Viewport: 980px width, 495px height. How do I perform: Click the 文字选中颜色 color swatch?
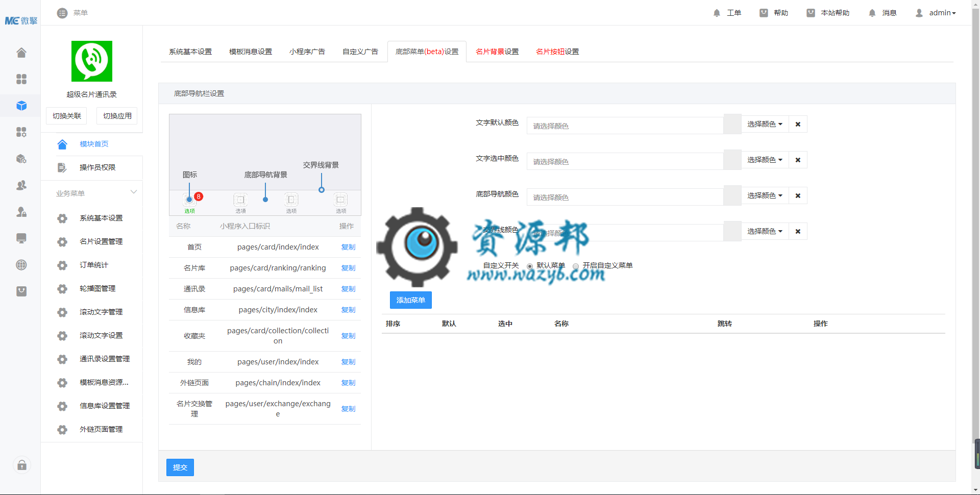click(x=732, y=160)
